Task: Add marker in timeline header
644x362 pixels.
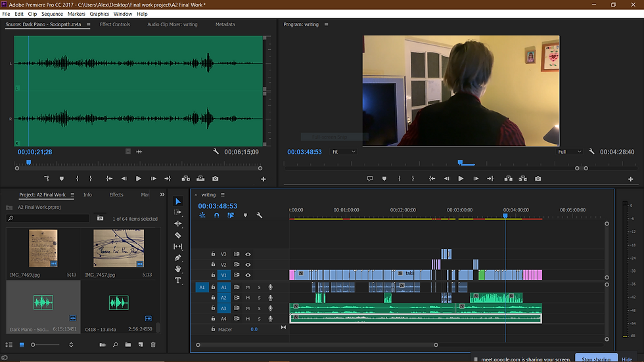Action: [245, 215]
